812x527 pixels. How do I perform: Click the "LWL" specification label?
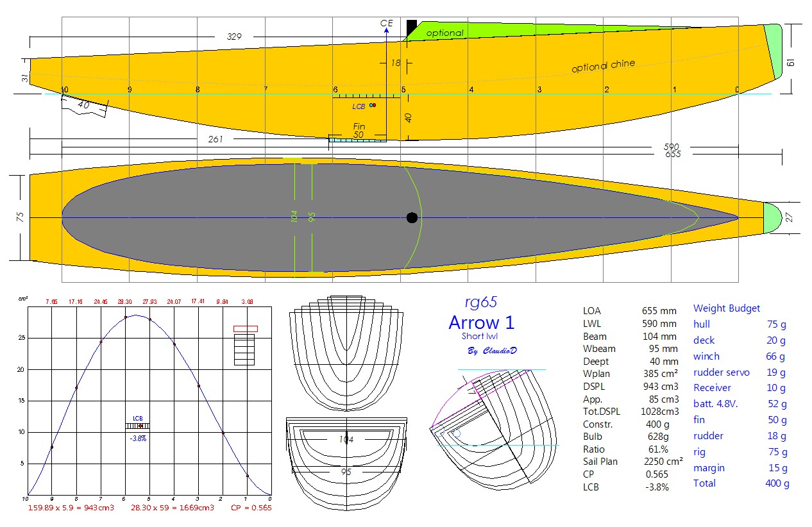click(x=593, y=324)
